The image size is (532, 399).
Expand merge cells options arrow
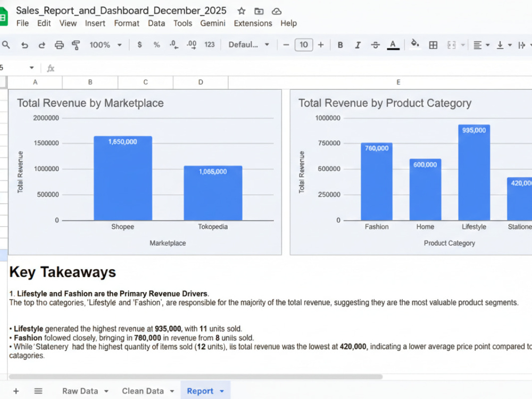tap(462, 45)
